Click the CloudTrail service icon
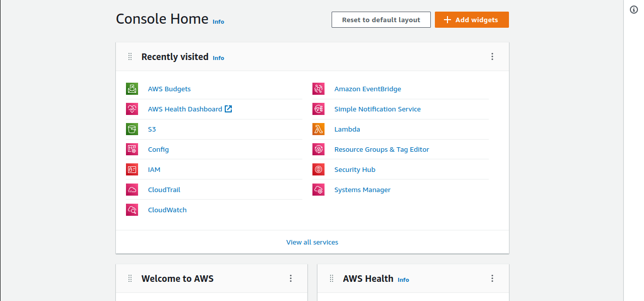 pyautogui.click(x=132, y=190)
